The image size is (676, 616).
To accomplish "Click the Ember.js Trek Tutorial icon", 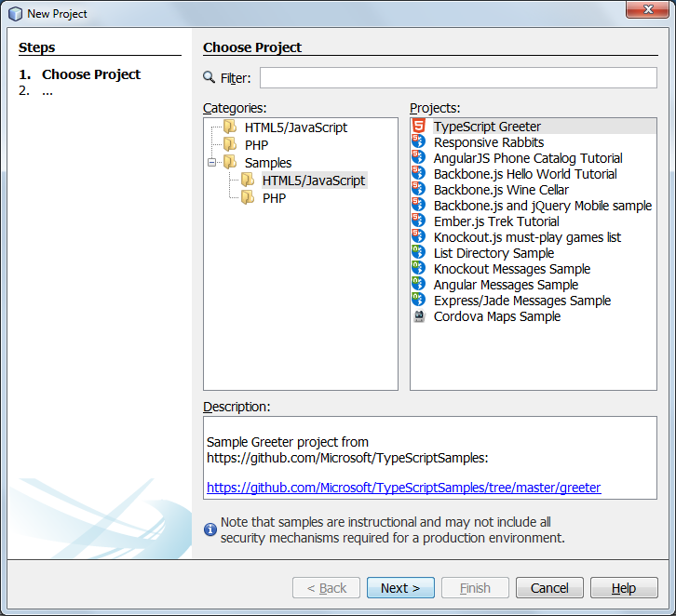I will point(419,221).
